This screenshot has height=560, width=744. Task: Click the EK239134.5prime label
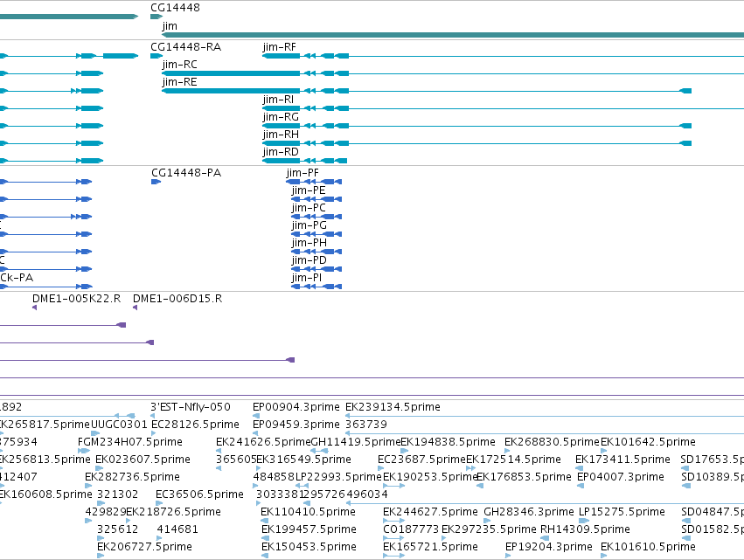coord(393,407)
